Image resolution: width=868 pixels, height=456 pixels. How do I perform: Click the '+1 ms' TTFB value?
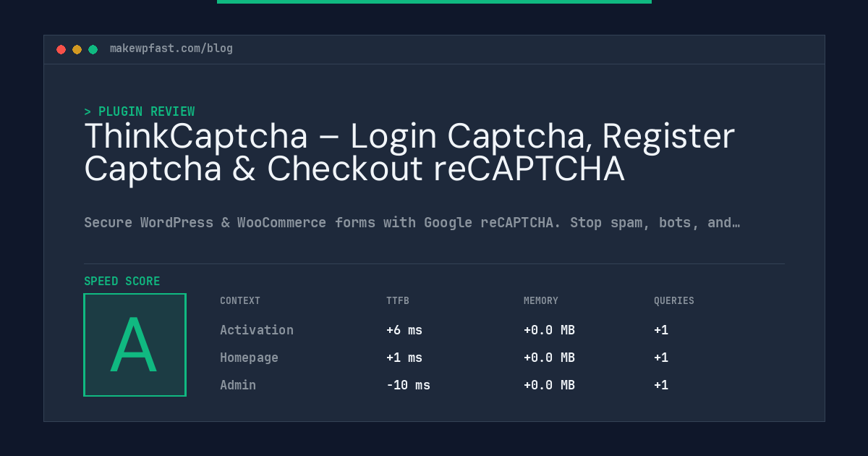(x=404, y=358)
